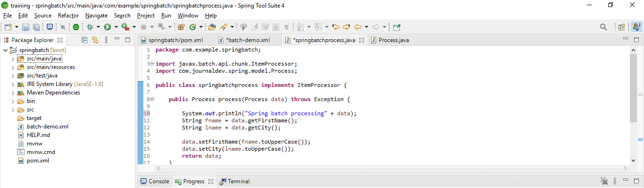
Task: Start debugging with the bug icon
Action: (90, 27)
